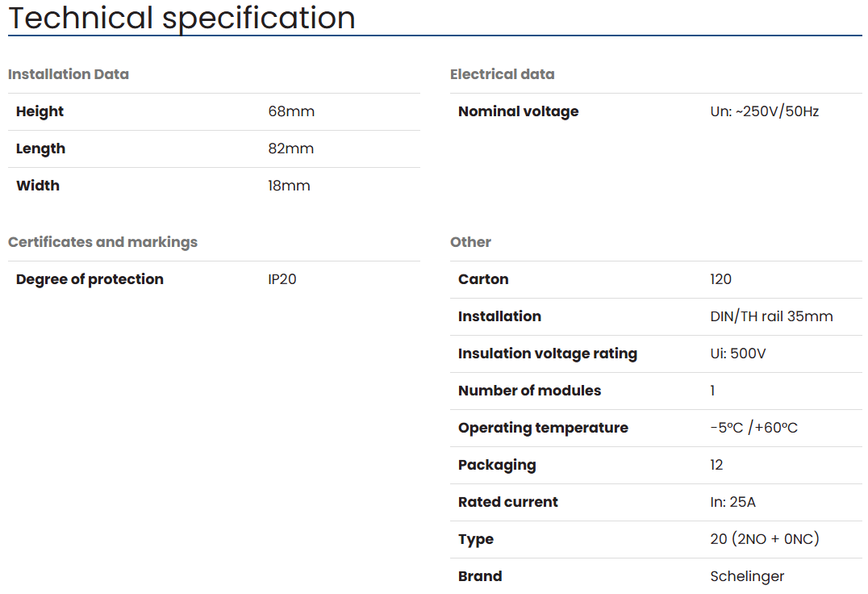Click the Electrical data section title
This screenshot has height=594, width=868.
pyautogui.click(x=502, y=74)
